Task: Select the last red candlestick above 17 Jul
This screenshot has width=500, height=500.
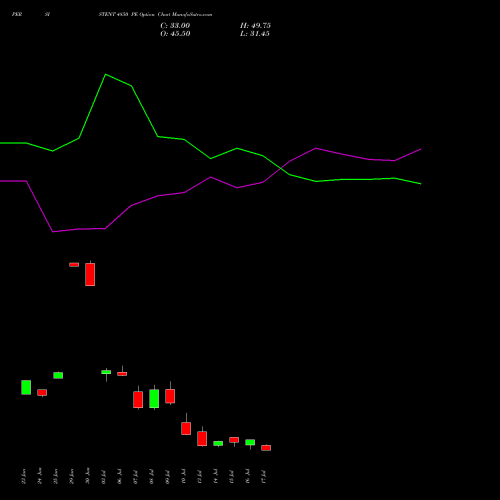Action: [x=266, y=448]
